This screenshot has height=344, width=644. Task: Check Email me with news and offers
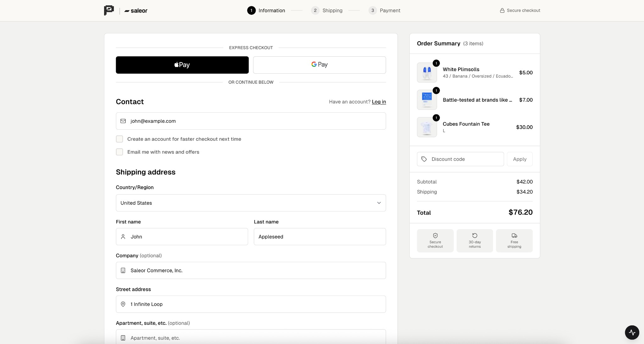119,152
